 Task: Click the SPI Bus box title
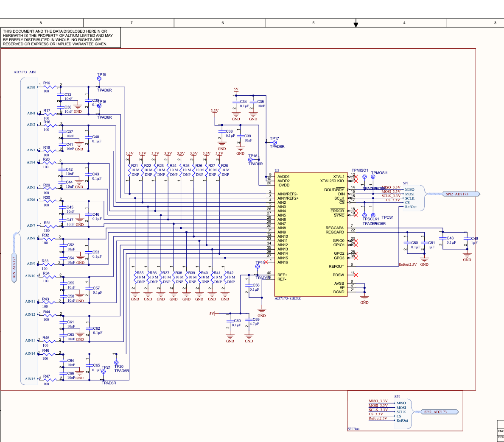pos(353,429)
